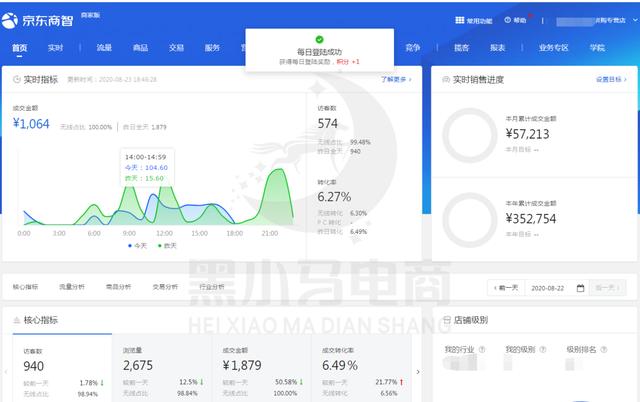Open the 业务专区 tab
The image size is (640, 402).
(553, 48)
